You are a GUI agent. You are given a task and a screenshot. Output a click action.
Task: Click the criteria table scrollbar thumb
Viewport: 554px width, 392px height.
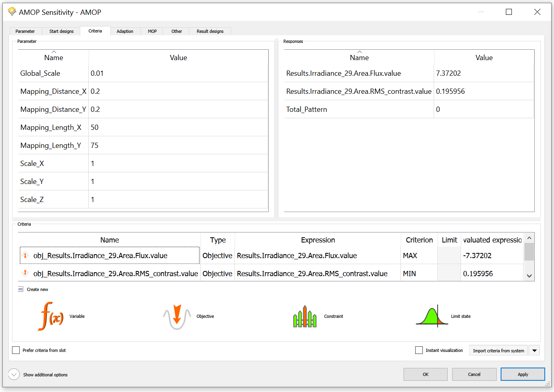[529, 252]
